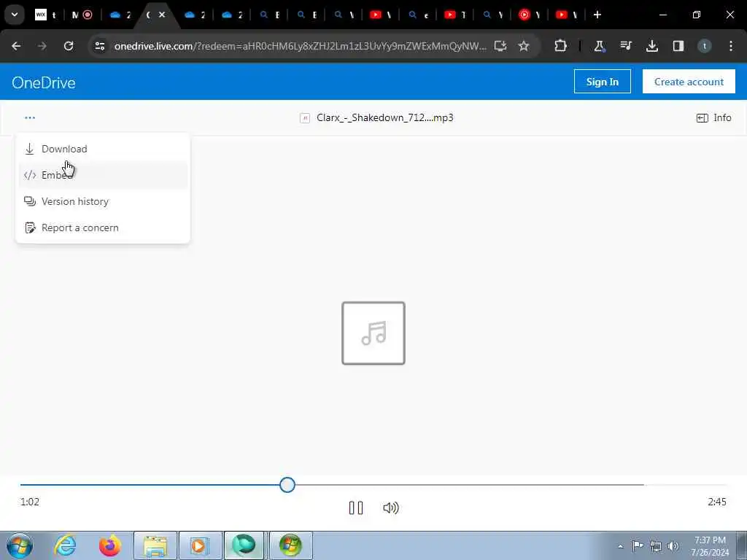This screenshot has height=560, width=747.
Task: Open the Extensions puzzle icon
Action: [561, 46]
